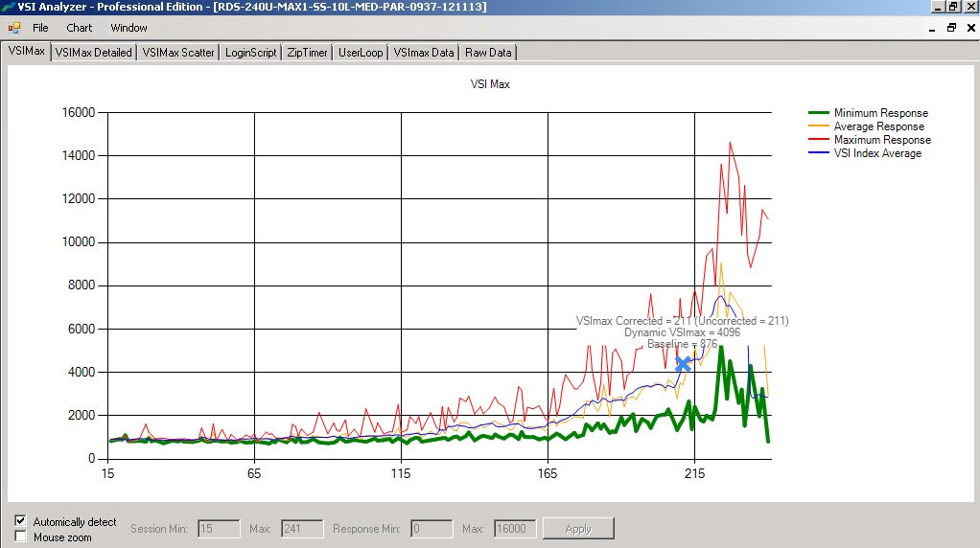Click the VSI Analyzer title bar app icon
This screenshot has height=548, width=980.
pos(8,8)
